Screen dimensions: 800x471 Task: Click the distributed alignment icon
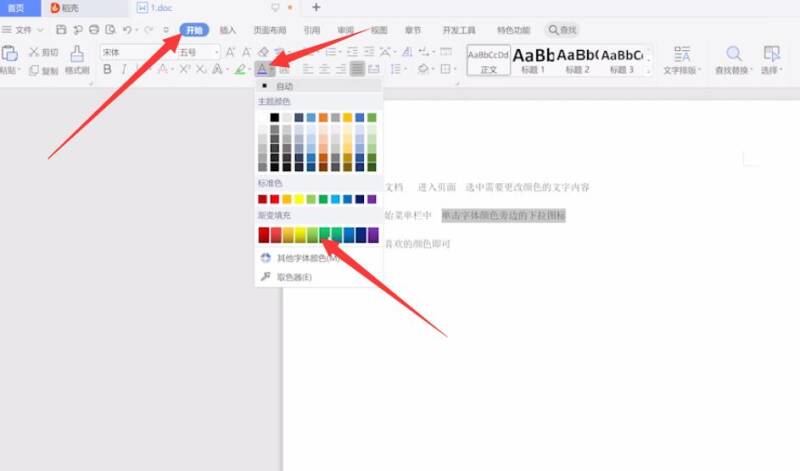pos(374,69)
